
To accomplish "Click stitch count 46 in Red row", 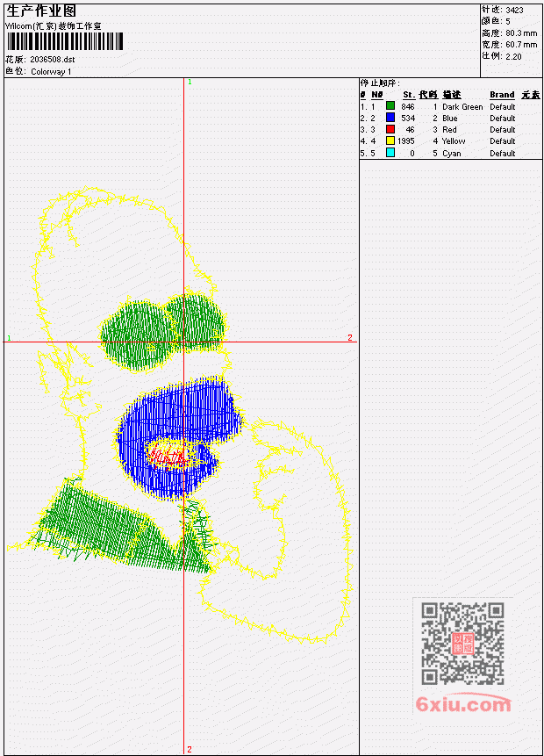I will coord(410,130).
